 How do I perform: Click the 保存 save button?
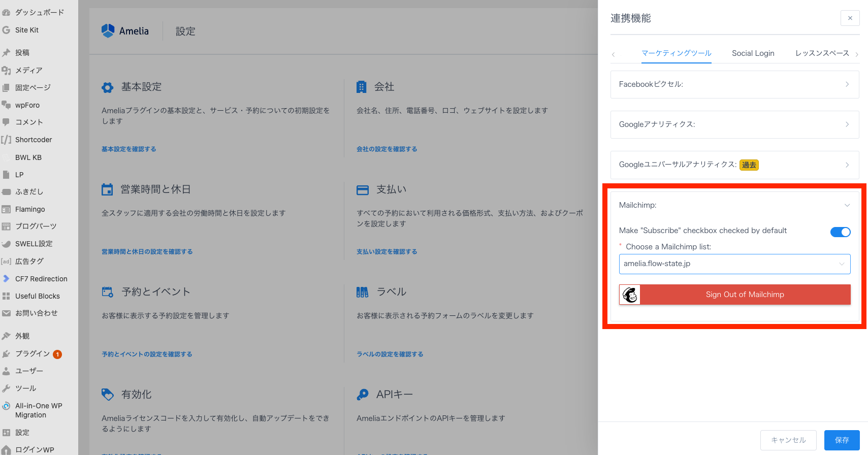842,440
